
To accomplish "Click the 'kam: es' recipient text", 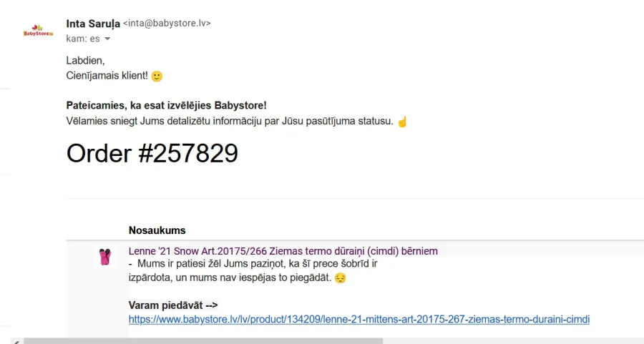I will tap(83, 39).
